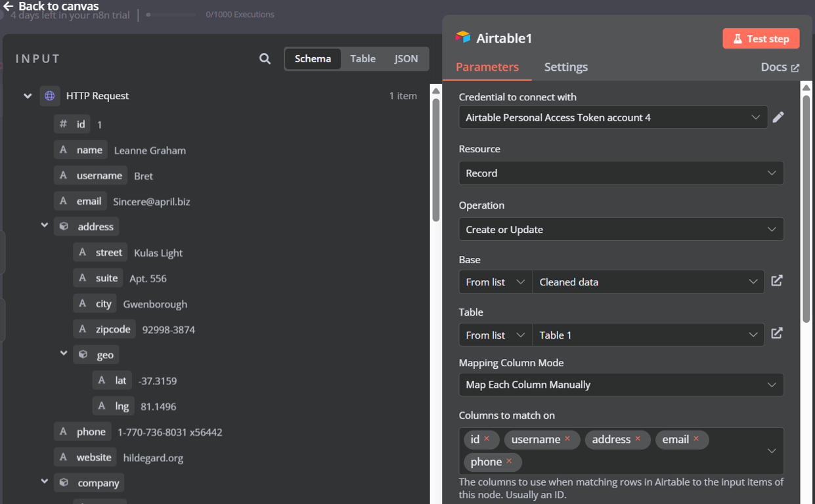Click the Test step button
815x504 pixels.
click(760, 38)
